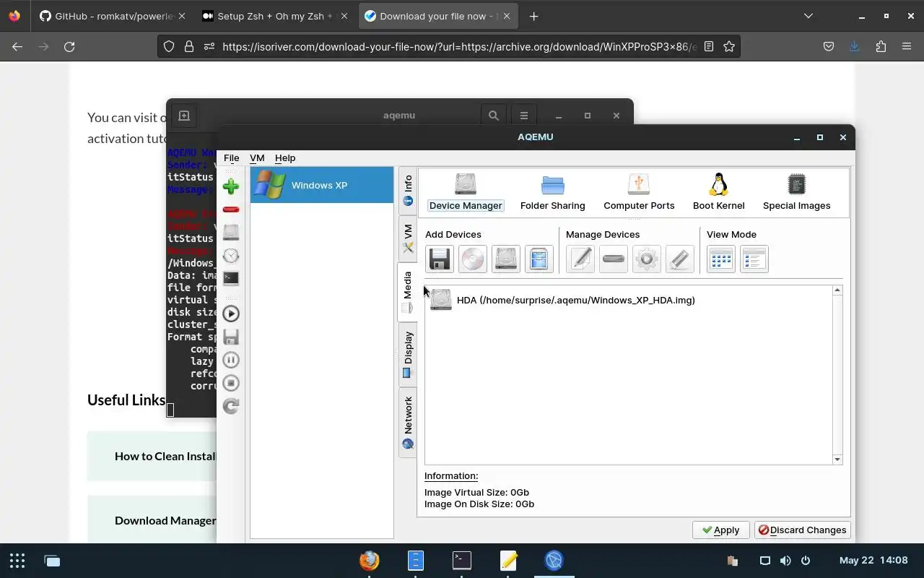The image size is (924, 578).
Task: Click search icon in aqemu terminal window
Action: [x=493, y=116]
